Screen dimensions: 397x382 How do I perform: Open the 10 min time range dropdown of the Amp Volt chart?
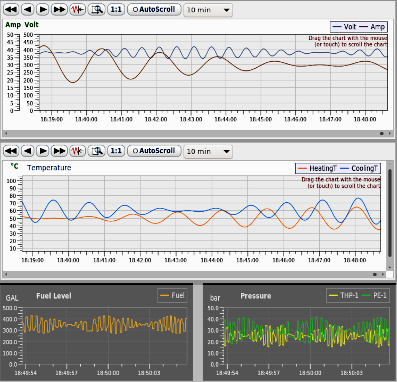(x=208, y=10)
